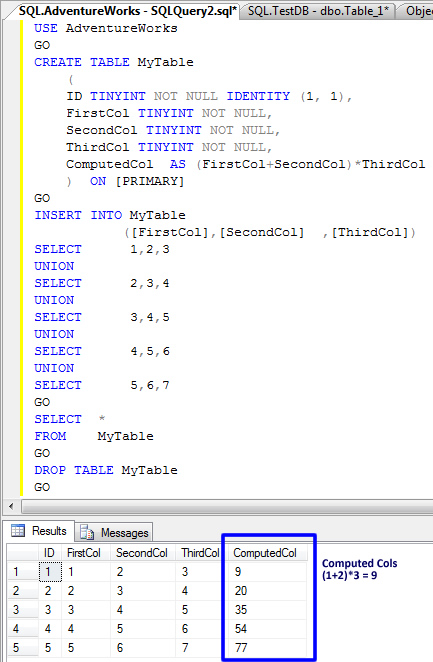Click 'SecondCol TINYINT NOT NULL' line

(x=173, y=130)
